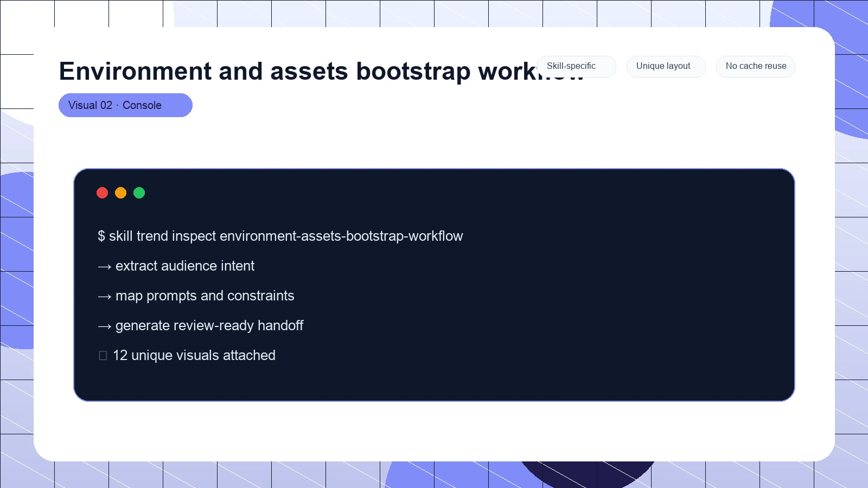This screenshot has width=868, height=488.
Task: Click the red console window dot
Action: (102, 192)
